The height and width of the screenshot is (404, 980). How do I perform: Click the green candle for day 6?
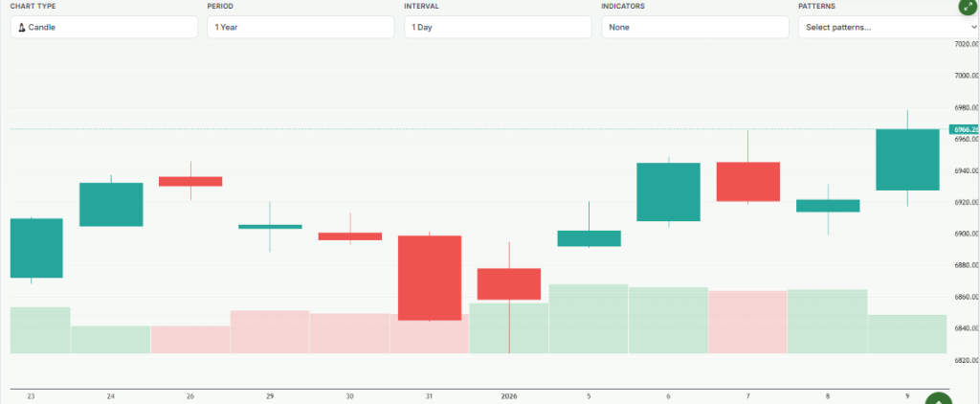click(668, 191)
